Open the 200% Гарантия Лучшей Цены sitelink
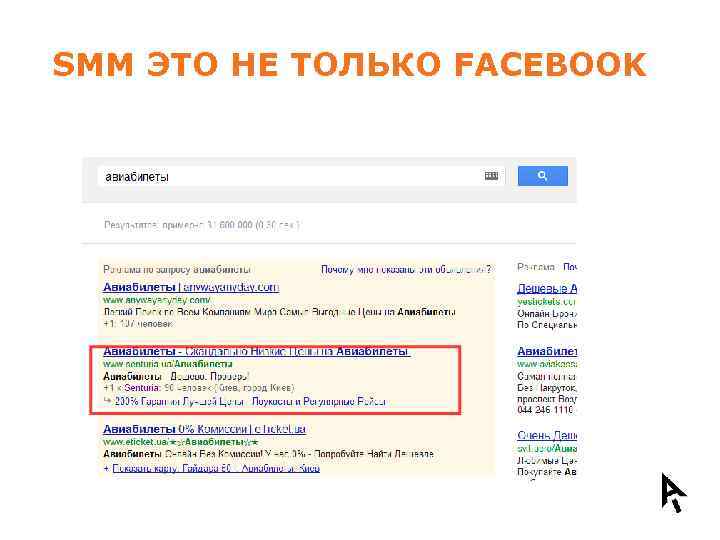 tap(179, 401)
